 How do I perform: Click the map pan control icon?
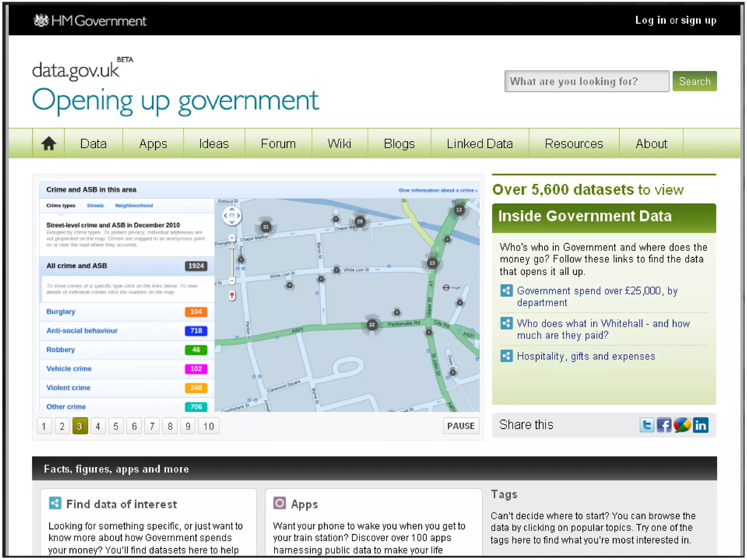[x=232, y=215]
